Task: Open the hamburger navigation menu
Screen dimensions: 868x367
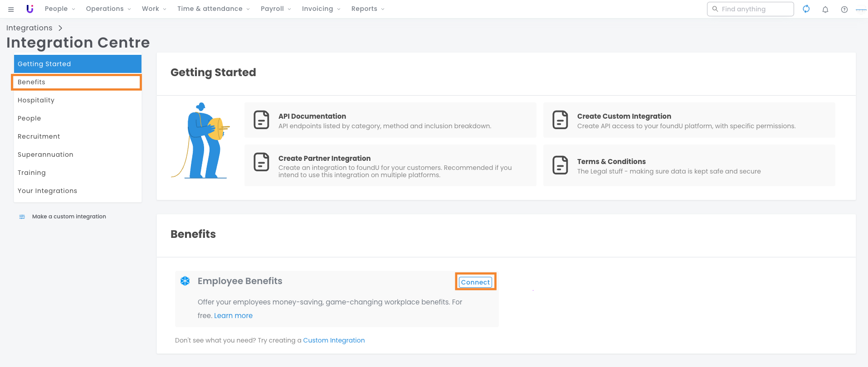Action: (11, 9)
